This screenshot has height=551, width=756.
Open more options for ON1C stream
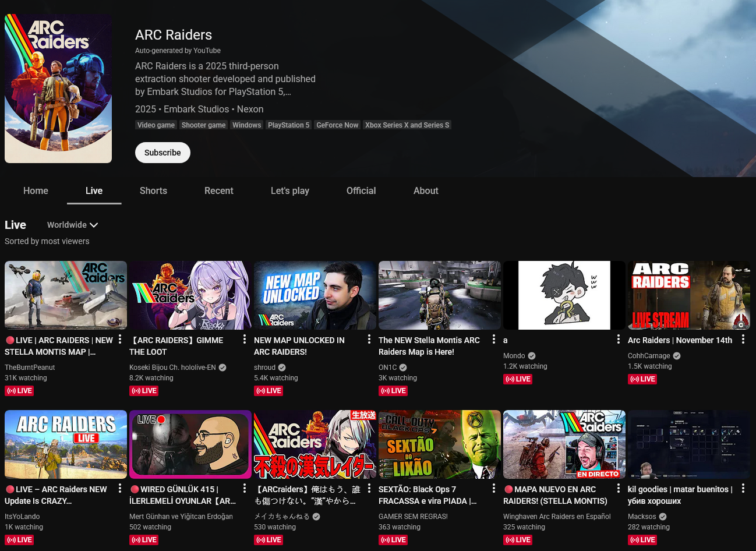[x=494, y=339]
